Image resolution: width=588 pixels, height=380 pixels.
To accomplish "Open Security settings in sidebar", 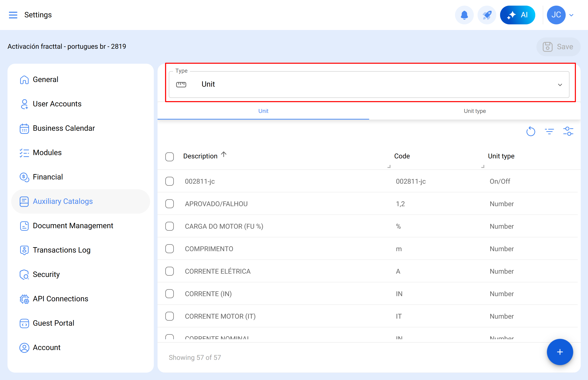I will (46, 274).
